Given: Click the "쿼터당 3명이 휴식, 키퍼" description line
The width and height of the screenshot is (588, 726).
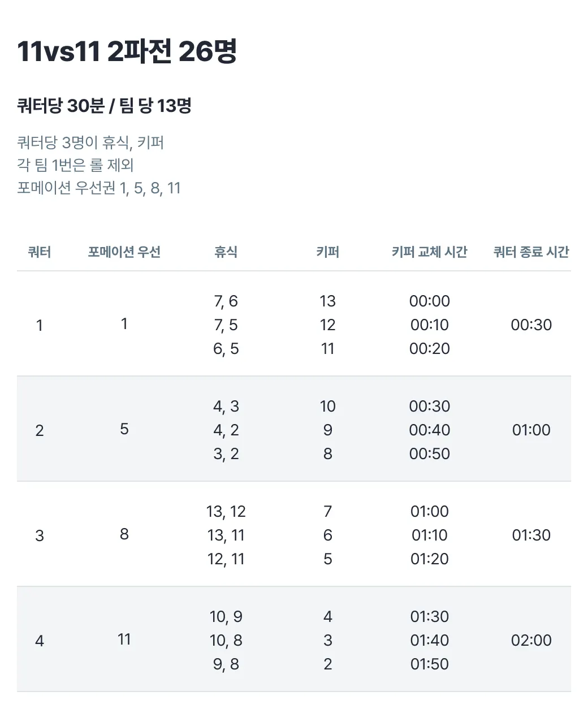Looking at the screenshot, I should tap(90, 142).
